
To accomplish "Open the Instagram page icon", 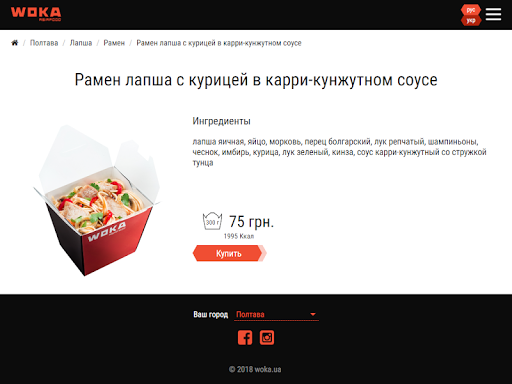I will click(x=267, y=337).
